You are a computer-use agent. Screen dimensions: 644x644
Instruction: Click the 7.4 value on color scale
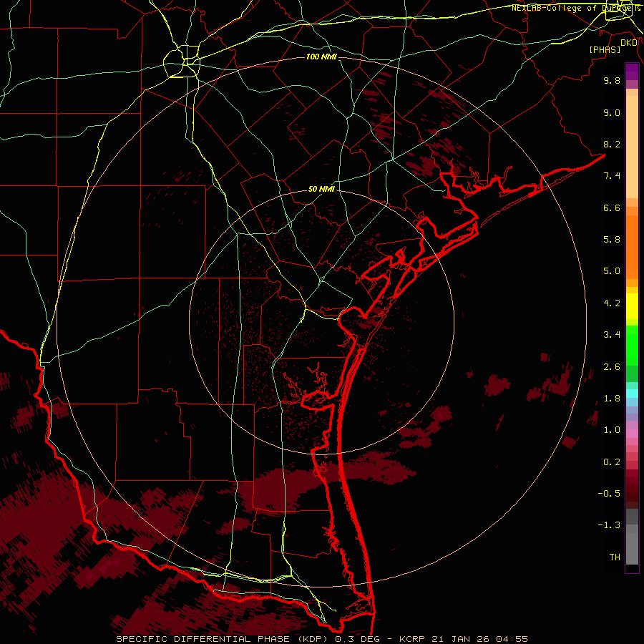point(612,176)
